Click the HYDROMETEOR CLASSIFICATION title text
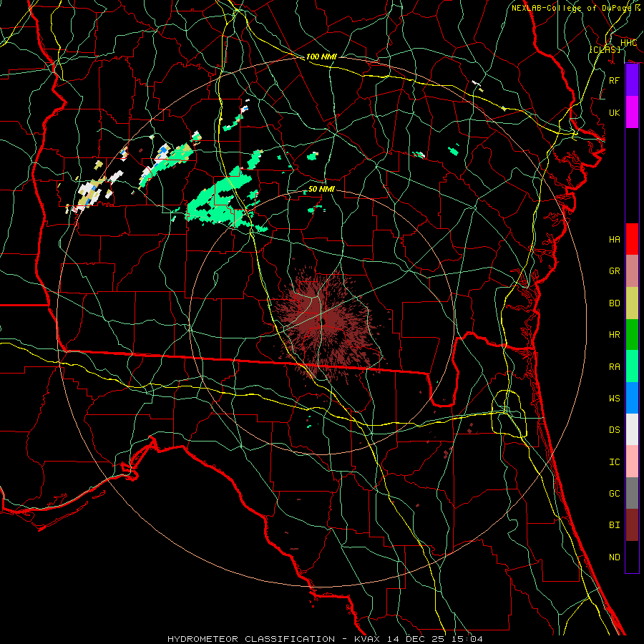 [251, 639]
